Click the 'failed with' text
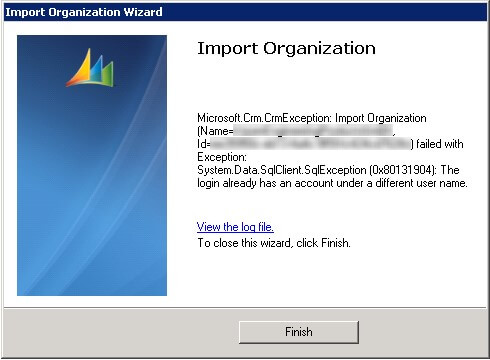Viewport: 490px width, 360px height. coord(440,144)
